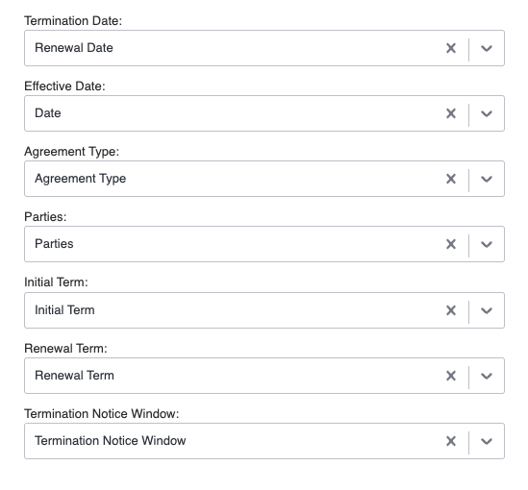Image resolution: width=528 pixels, height=490 pixels.
Task: Expand the Renewal Term dropdown chevron
Action: [x=486, y=376]
